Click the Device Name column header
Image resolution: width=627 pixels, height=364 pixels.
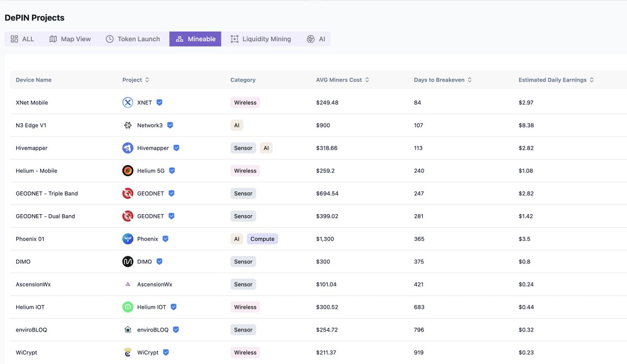click(33, 80)
